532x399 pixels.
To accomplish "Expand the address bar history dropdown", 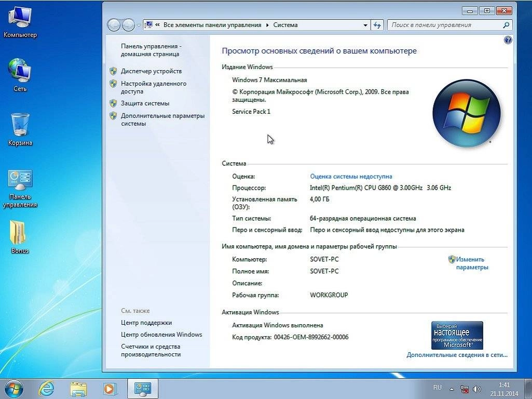I will (x=365, y=25).
